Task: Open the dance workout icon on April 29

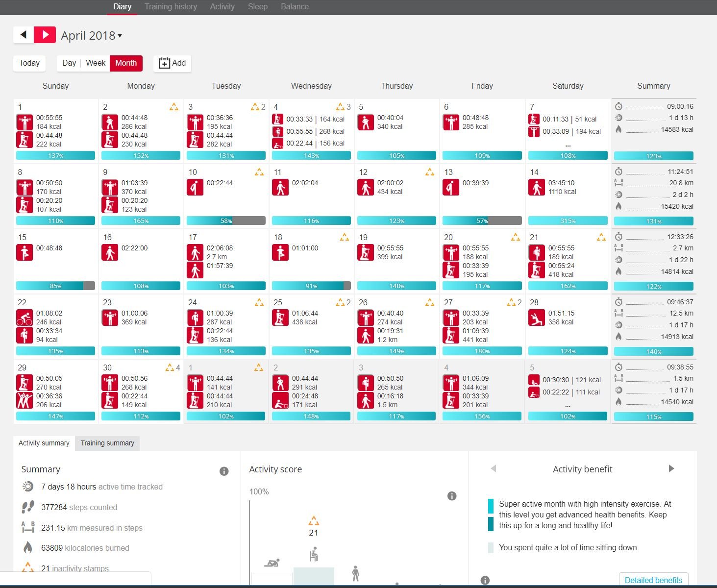Action: click(x=25, y=400)
